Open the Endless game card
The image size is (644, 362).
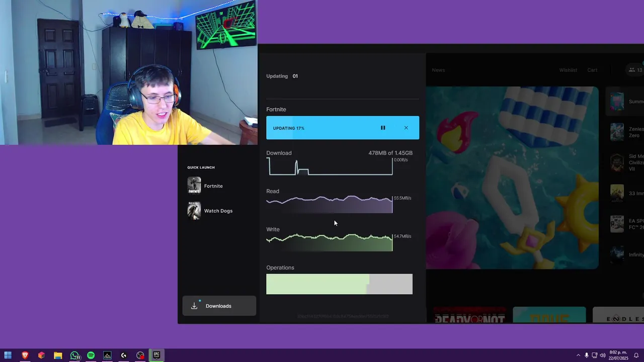click(618, 315)
